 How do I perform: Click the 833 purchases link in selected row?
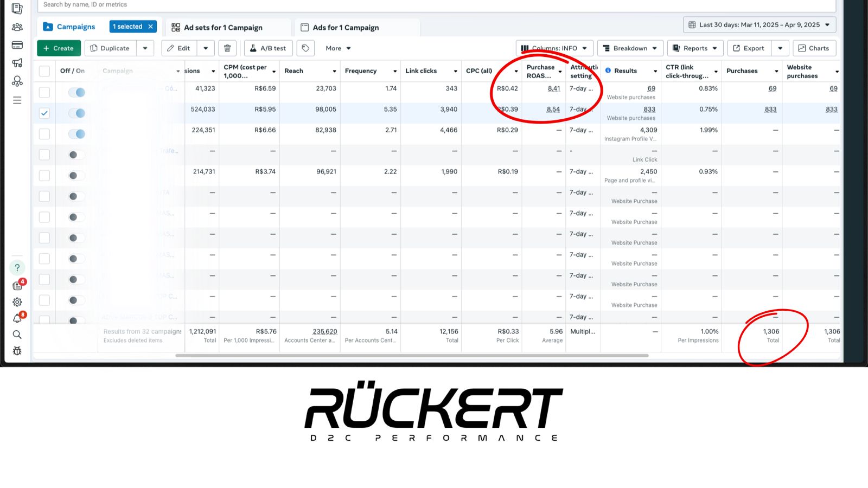pos(770,109)
